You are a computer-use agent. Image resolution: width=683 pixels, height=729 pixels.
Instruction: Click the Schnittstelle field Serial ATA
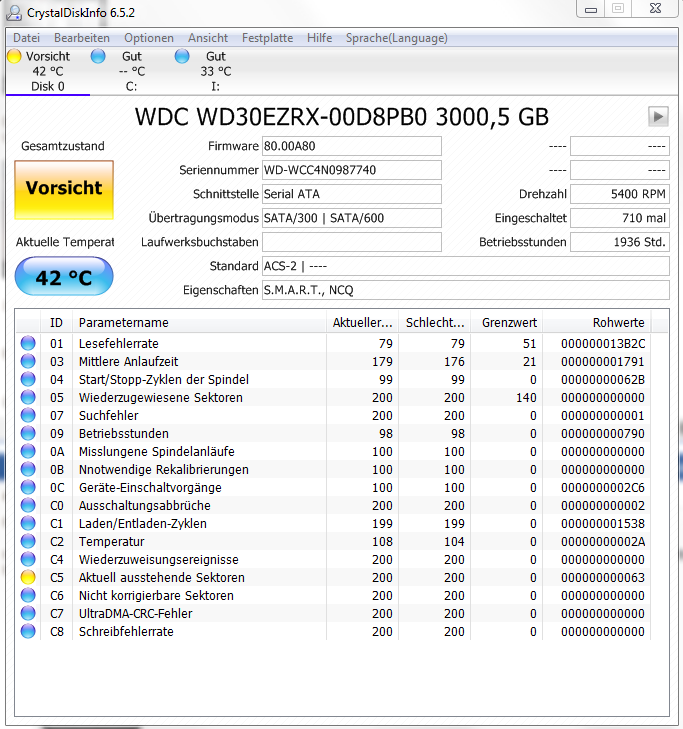[x=351, y=194]
